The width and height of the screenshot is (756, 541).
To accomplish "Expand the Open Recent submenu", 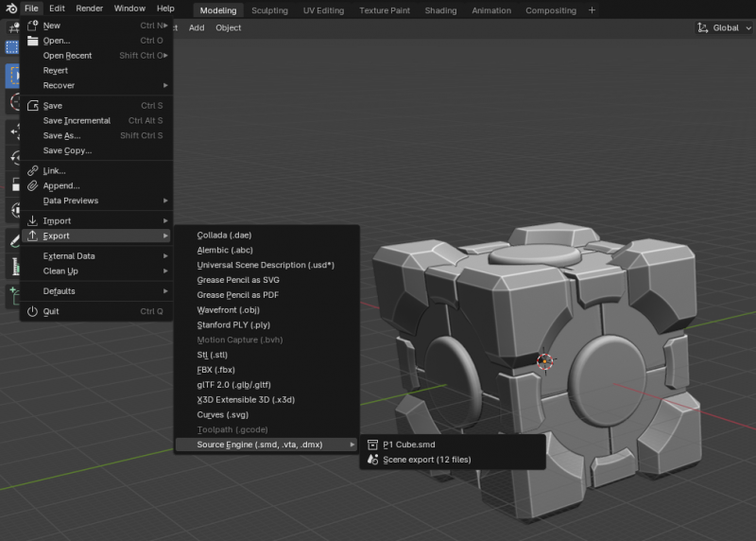I will (x=96, y=56).
